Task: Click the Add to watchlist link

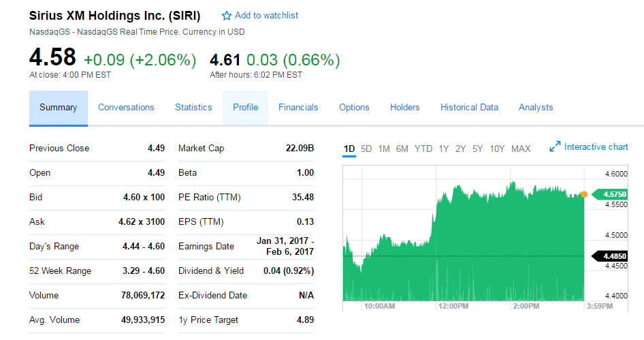Action: click(266, 16)
